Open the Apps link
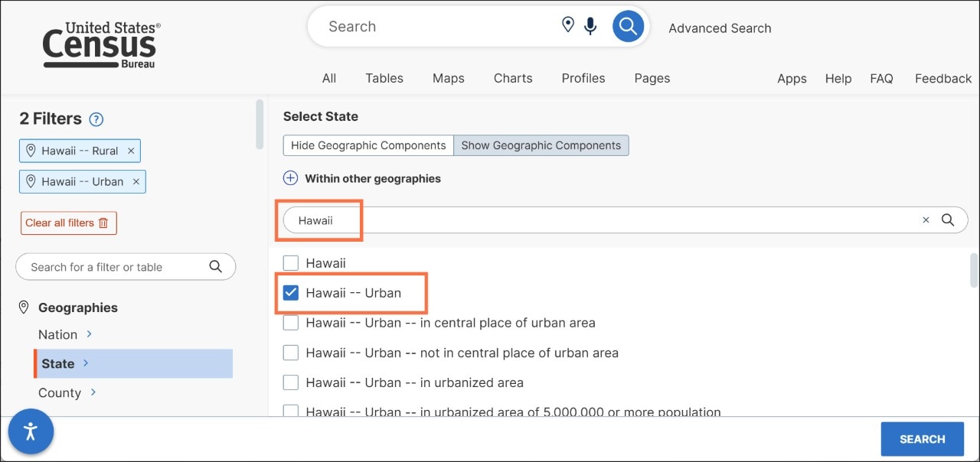Viewport: 980px width, 462px height. (x=792, y=79)
